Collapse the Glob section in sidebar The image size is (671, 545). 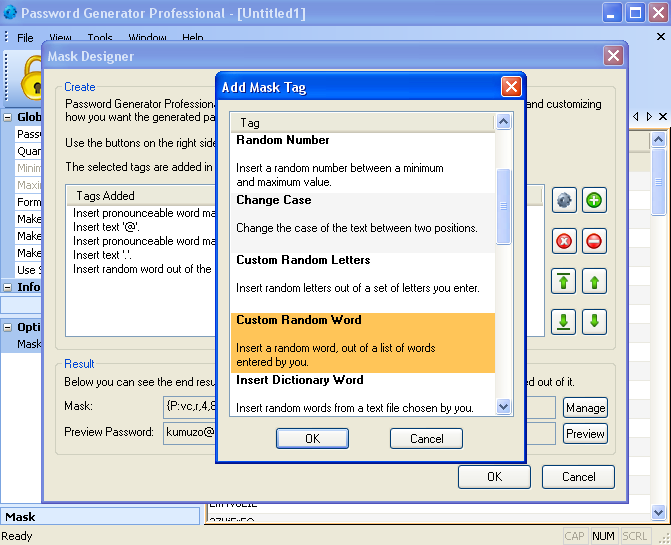(7, 117)
